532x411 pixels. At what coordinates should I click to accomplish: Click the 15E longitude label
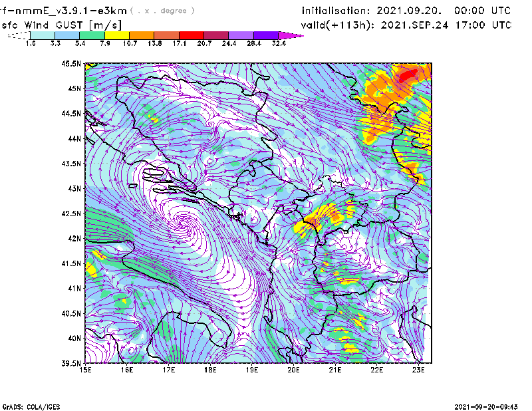85,370
